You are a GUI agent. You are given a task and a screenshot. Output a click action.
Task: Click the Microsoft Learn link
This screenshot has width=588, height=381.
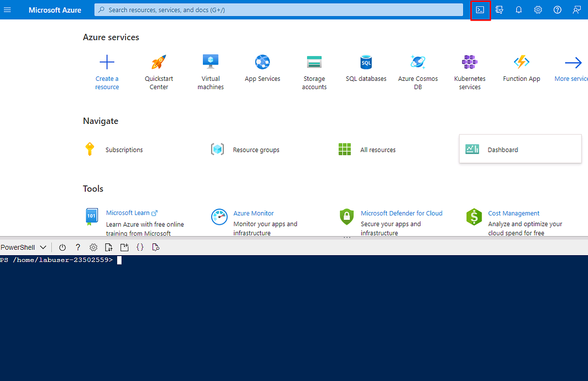tap(128, 213)
